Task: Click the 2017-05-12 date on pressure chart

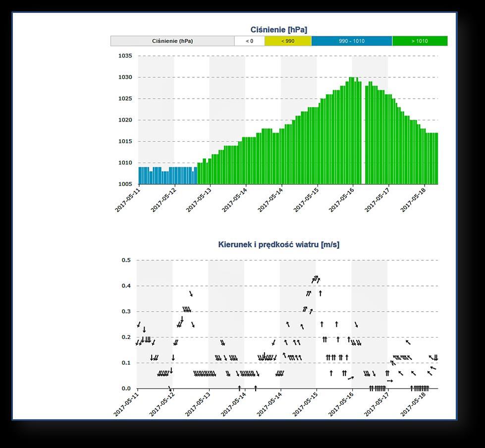Action: point(163,200)
